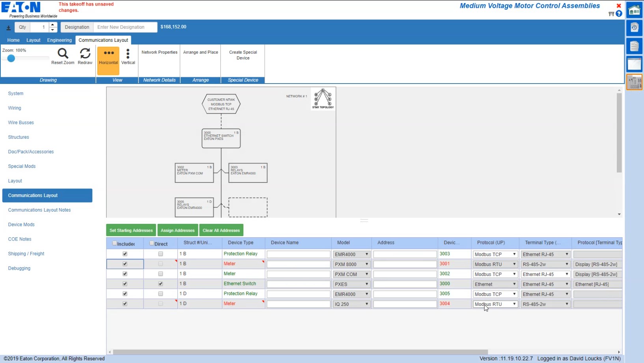This screenshot has width=644, height=363.
Task: Increase the Qty value with up arrow
Action: (52, 25)
